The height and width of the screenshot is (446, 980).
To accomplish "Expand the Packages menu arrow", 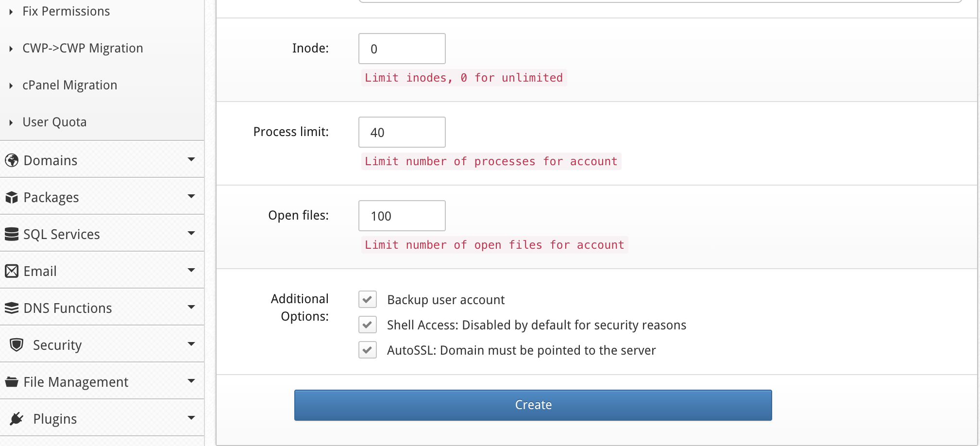I will [191, 196].
